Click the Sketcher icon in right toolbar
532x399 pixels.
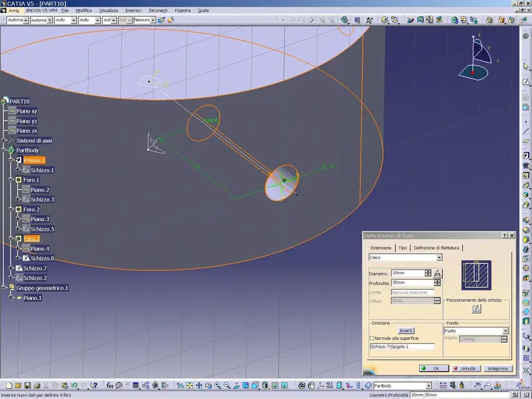point(526,82)
